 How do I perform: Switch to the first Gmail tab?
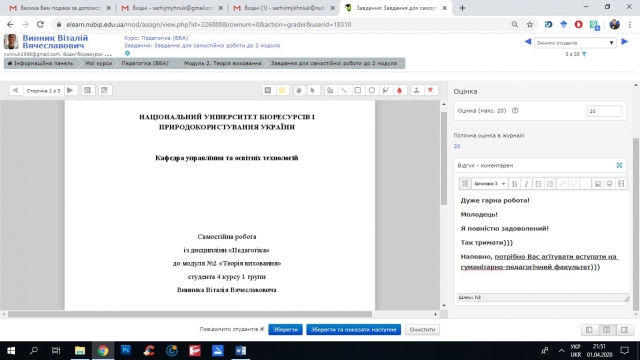60,8
